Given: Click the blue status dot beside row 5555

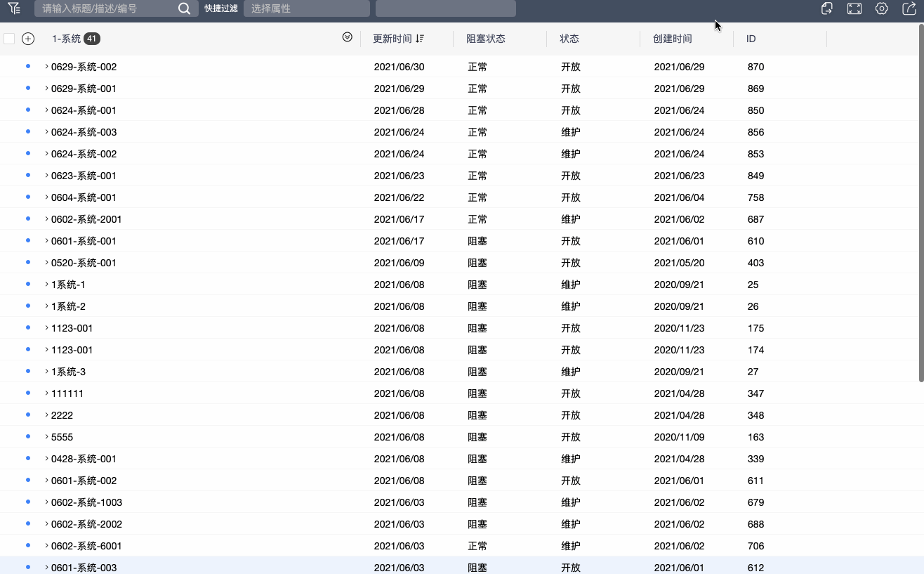Looking at the screenshot, I should tap(27, 437).
